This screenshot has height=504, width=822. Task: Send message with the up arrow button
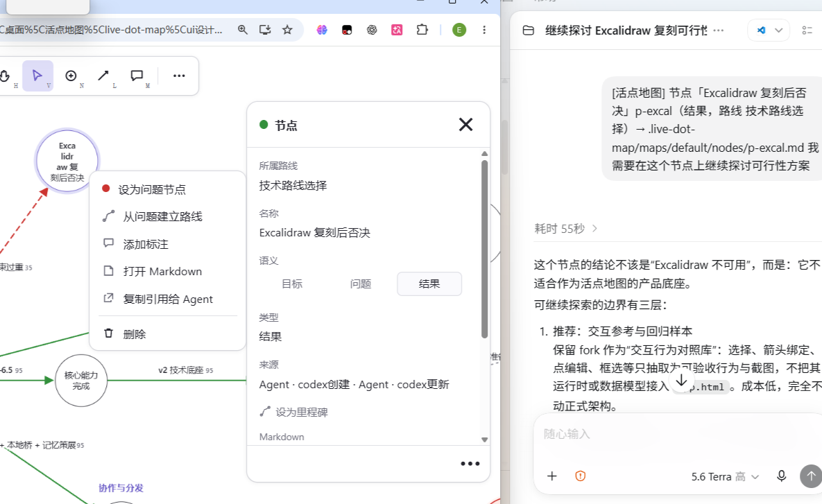pos(810,476)
